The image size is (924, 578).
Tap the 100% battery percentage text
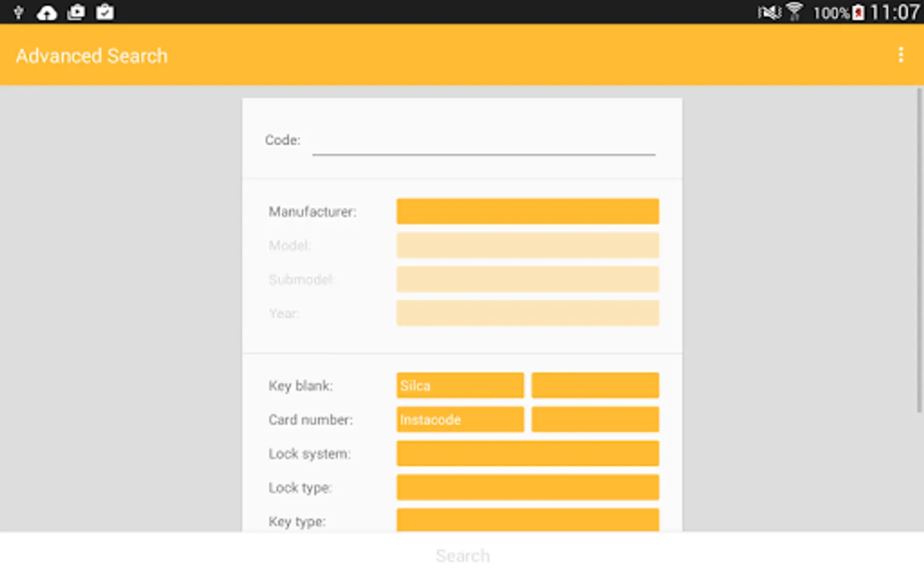(x=831, y=13)
